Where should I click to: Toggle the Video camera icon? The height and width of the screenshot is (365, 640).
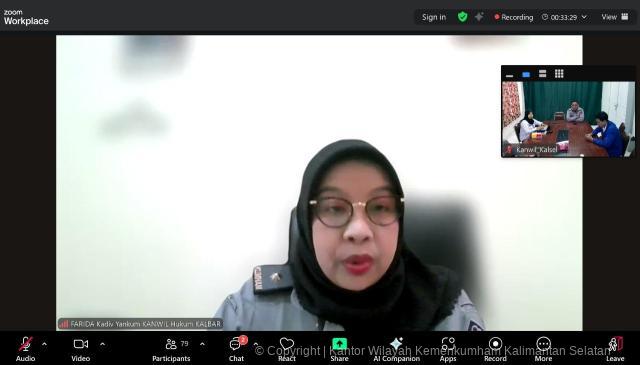click(81, 344)
